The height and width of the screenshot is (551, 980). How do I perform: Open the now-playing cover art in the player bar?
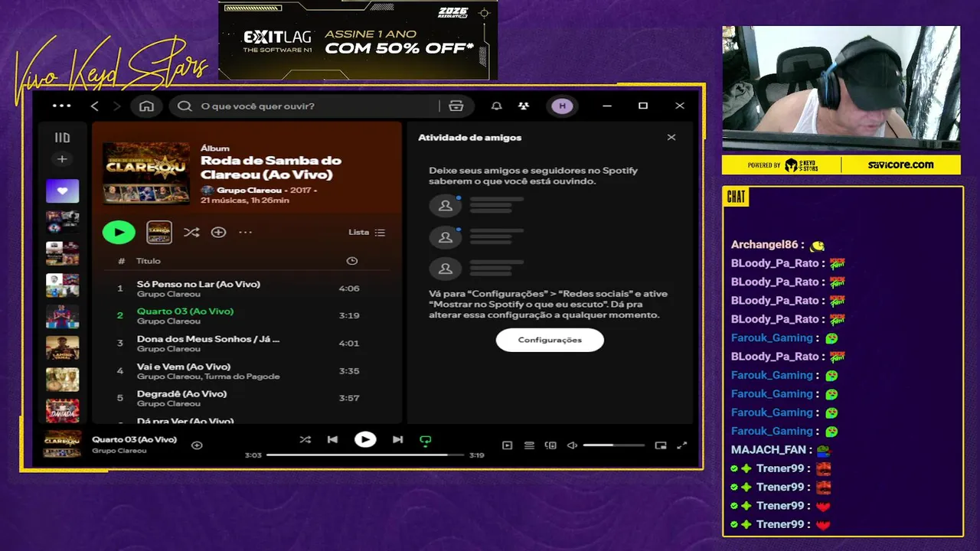[x=62, y=444]
